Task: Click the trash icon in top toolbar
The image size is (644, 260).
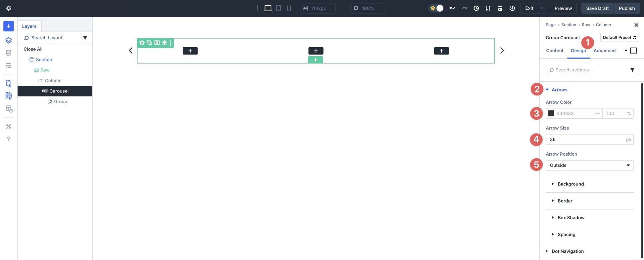Action: point(500,8)
